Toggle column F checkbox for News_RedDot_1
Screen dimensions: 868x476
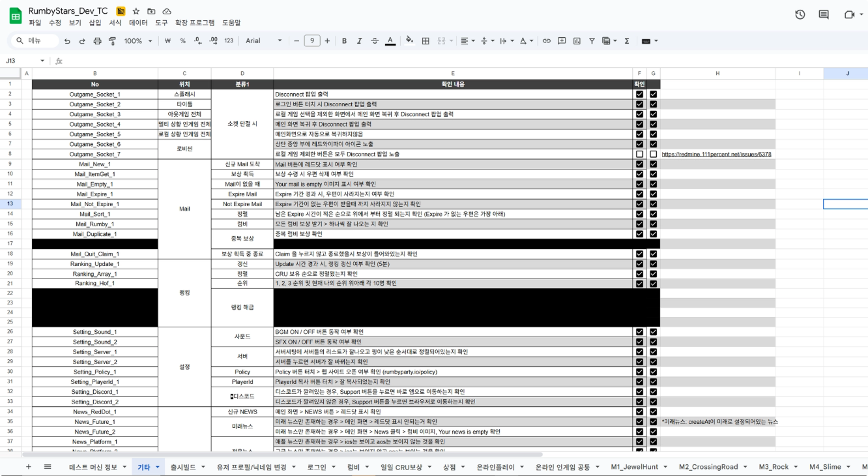pyautogui.click(x=639, y=411)
